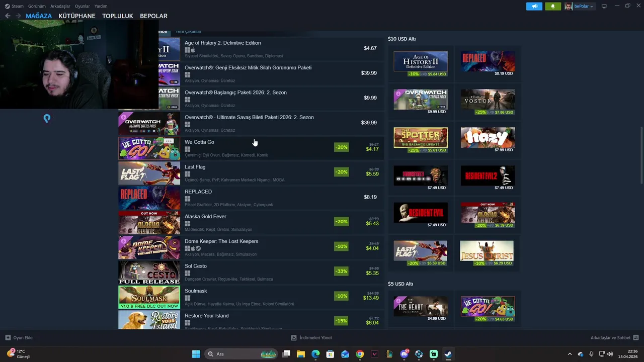Click the Ara taskbar search box
Viewport: 644px width, 362px height.
coord(242,354)
